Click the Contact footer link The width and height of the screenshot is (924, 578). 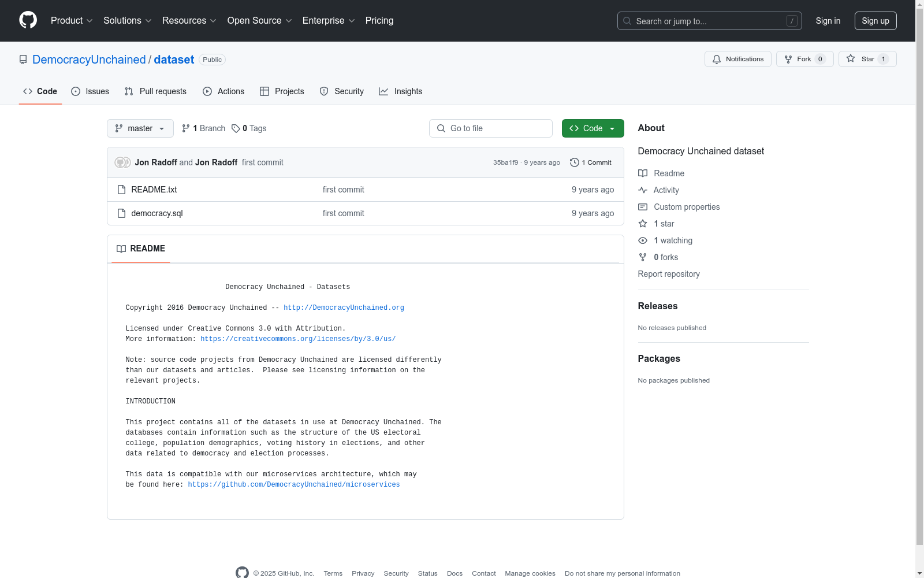pos(484,573)
